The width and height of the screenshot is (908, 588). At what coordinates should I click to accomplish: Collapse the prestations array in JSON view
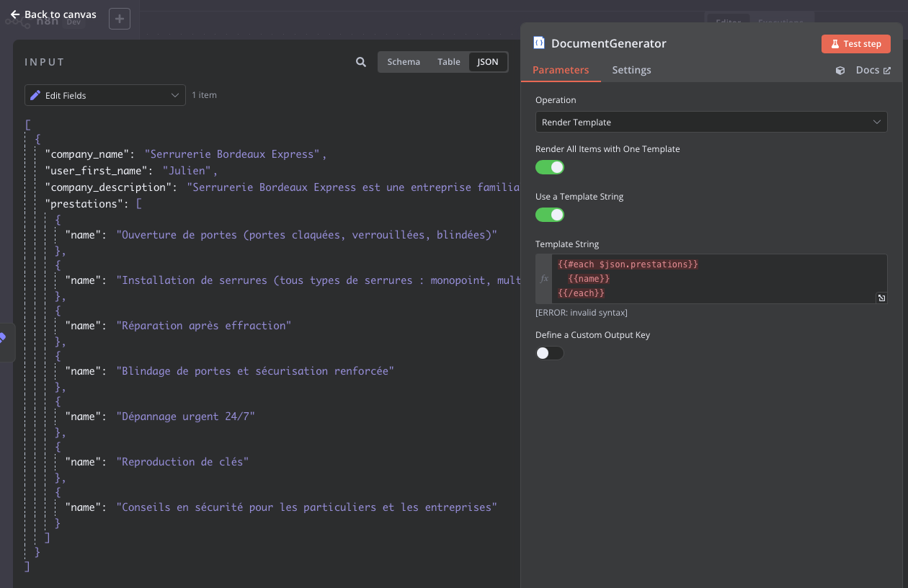tap(139, 204)
